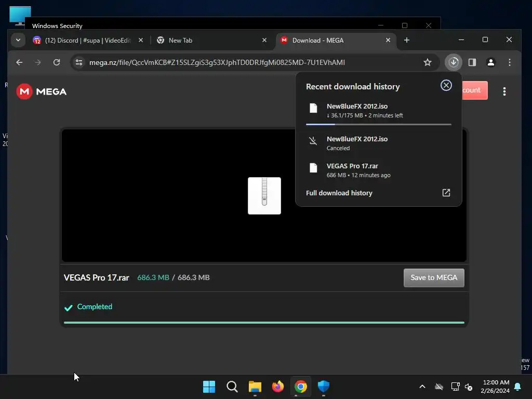Screen dimensions: 532x399
Task: Click the address bar URL
Action: [217, 62]
